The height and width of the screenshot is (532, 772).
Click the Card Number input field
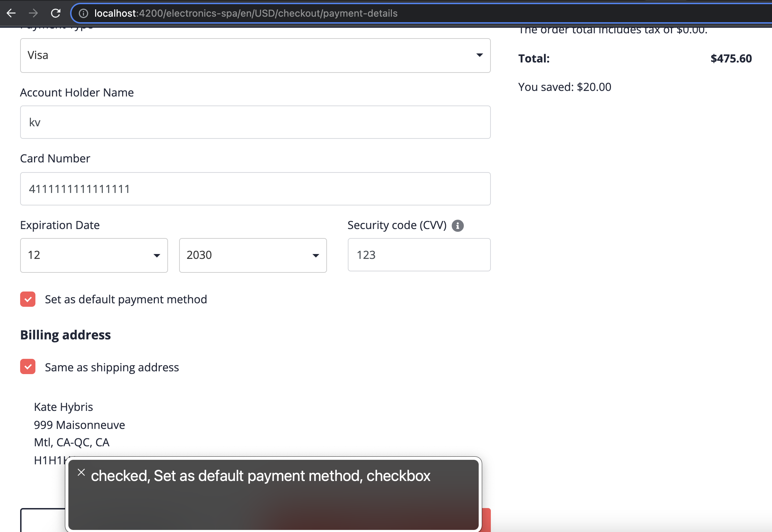(255, 188)
